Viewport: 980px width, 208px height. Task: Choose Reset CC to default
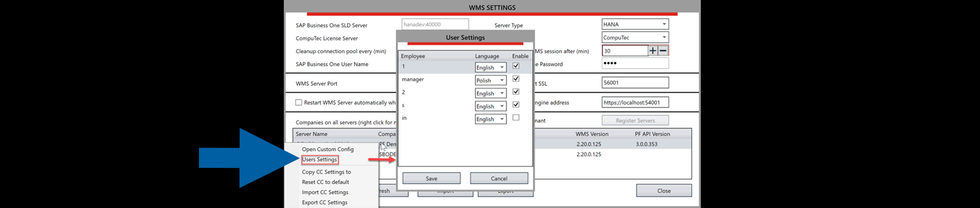(325, 182)
